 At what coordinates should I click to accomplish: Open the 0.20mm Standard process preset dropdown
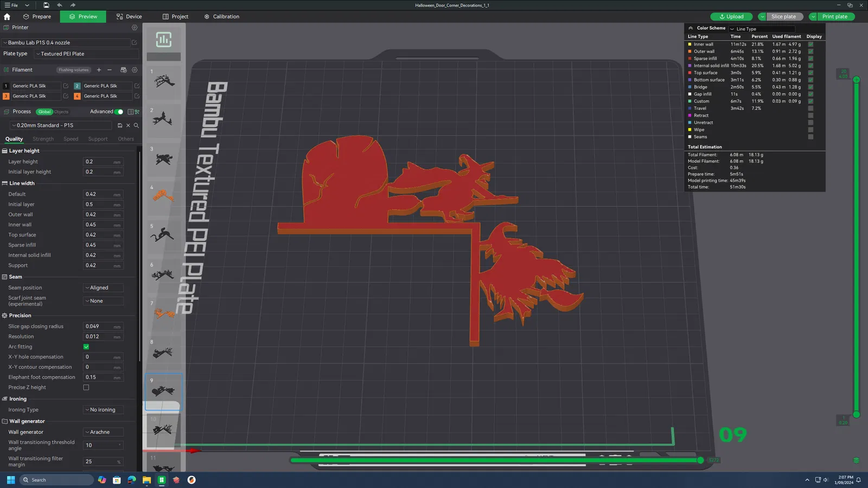[x=61, y=125]
